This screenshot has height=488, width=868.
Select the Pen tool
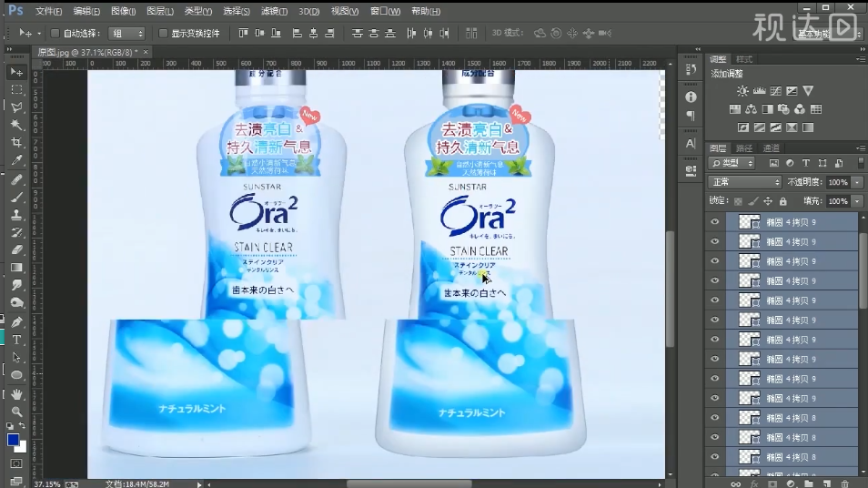tap(16, 321)
